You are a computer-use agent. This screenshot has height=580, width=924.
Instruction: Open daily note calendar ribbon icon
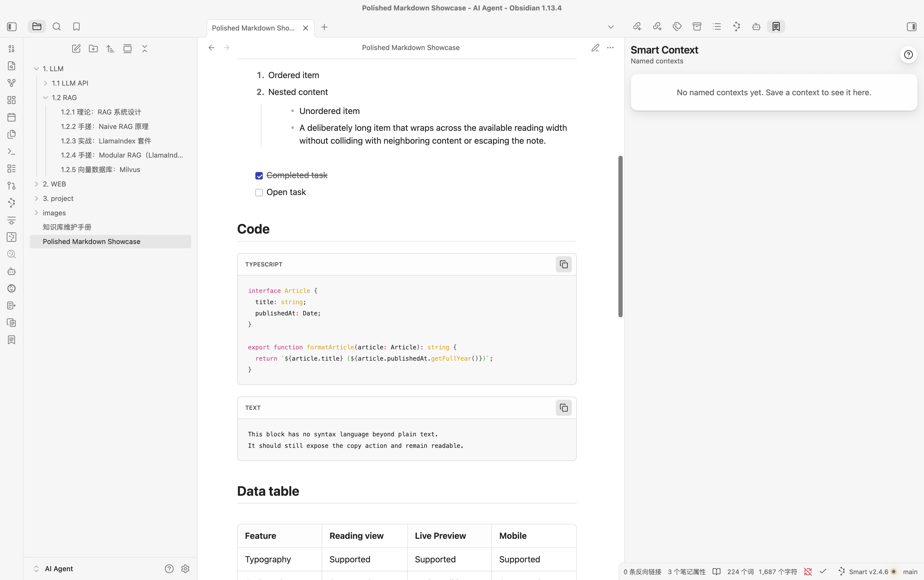tap(11, 117)
